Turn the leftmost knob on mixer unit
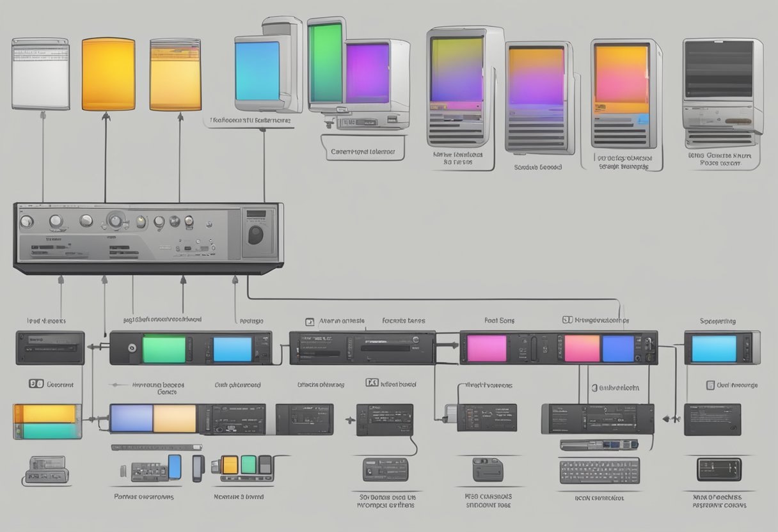 coord(26,222)
